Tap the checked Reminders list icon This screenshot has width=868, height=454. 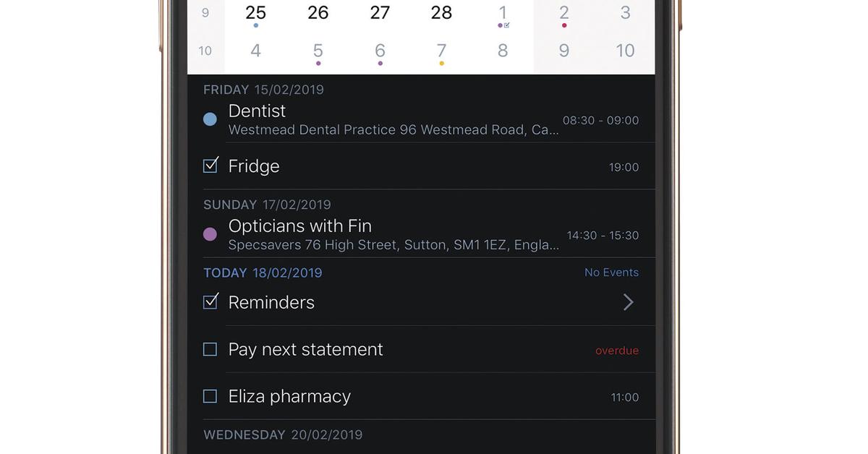pyautogui.click(x=210, y=301)
